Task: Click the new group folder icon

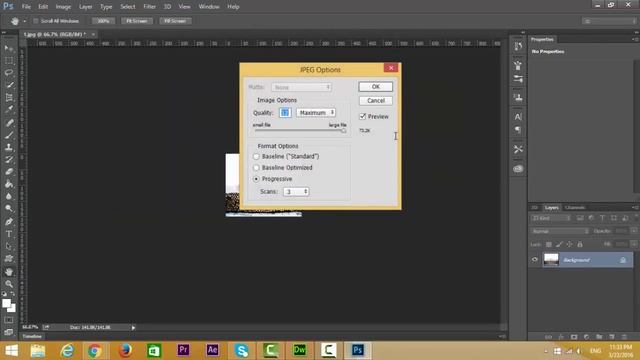Action: (599, 337)
